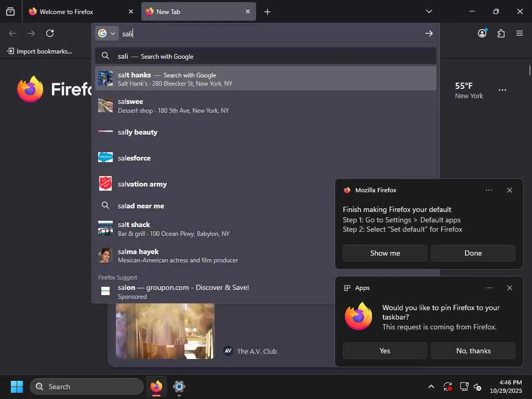The image size is (532, 399).
Task: Expand the list all tabs chevron
Action: (429, 11)
